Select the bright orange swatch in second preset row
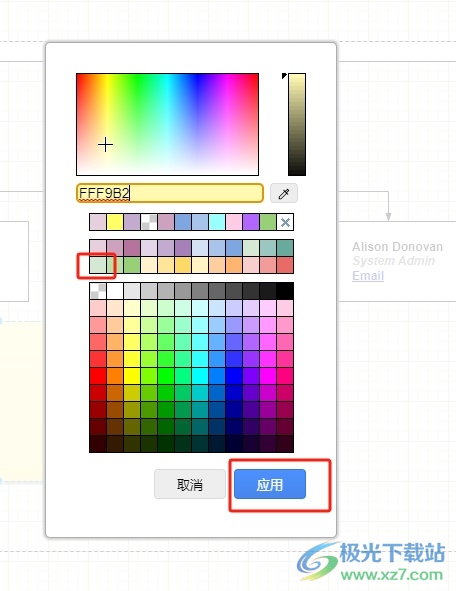 click(x=234, y=265)
